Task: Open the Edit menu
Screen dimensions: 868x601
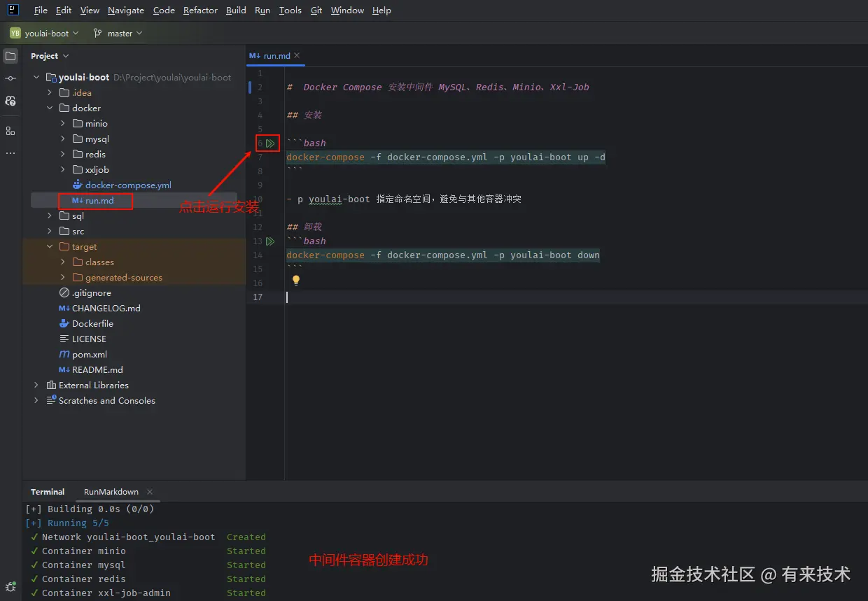Action: [x=64, y=10]
